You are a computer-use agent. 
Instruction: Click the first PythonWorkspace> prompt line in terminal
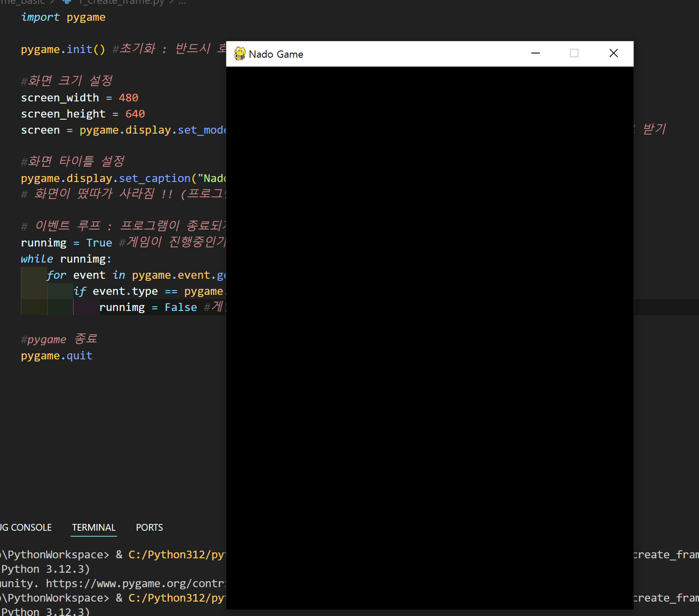pos(113,555)
